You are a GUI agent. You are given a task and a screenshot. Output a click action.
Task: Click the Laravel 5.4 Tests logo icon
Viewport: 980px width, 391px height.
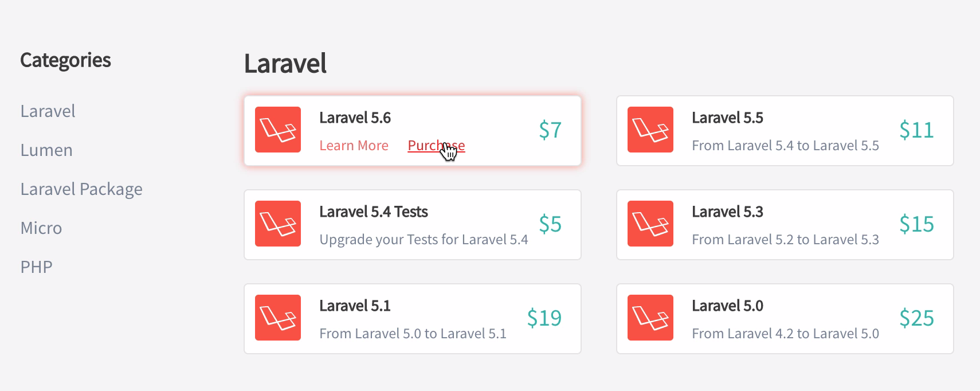278,224
